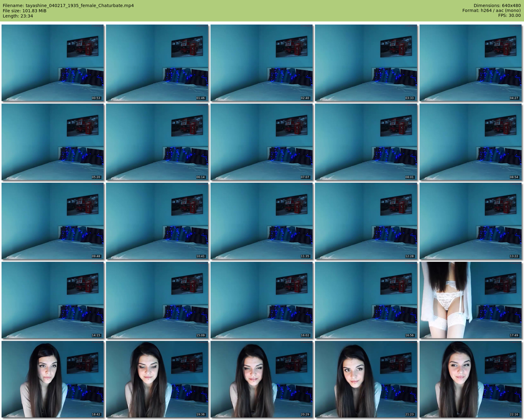Click the 21:23 timestamp badge
This screenshot has width=524, height=420.
coord(409,414)
